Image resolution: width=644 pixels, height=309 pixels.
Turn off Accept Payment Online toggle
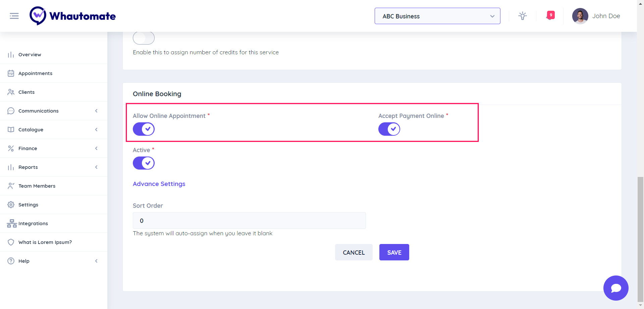point(389,129)
